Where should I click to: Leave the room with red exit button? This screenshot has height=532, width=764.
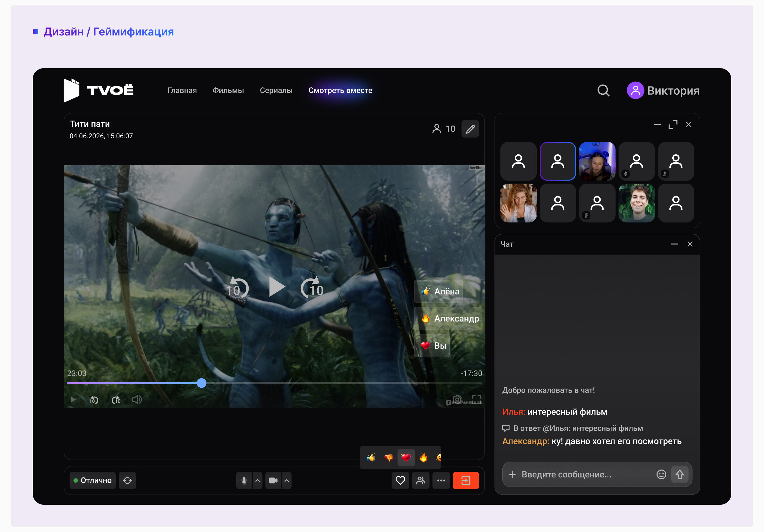point(466,480)
